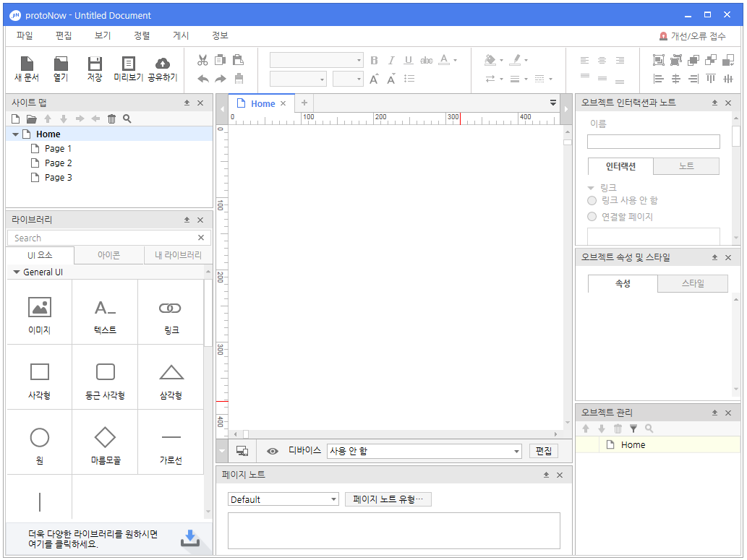Open the 보기 menu
Screen dimensions: 747x560
click(x=103, y=35)
